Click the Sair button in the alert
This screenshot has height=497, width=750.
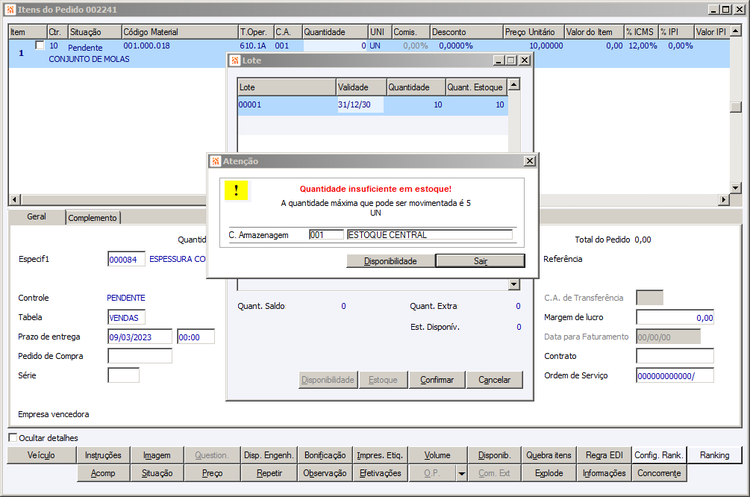[x=480, y=261]
